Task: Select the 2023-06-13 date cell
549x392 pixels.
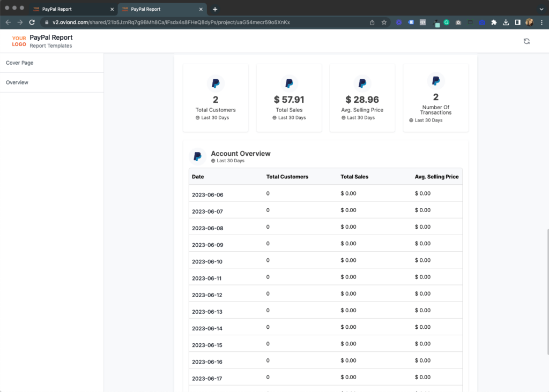Action: tap(207, 312)
